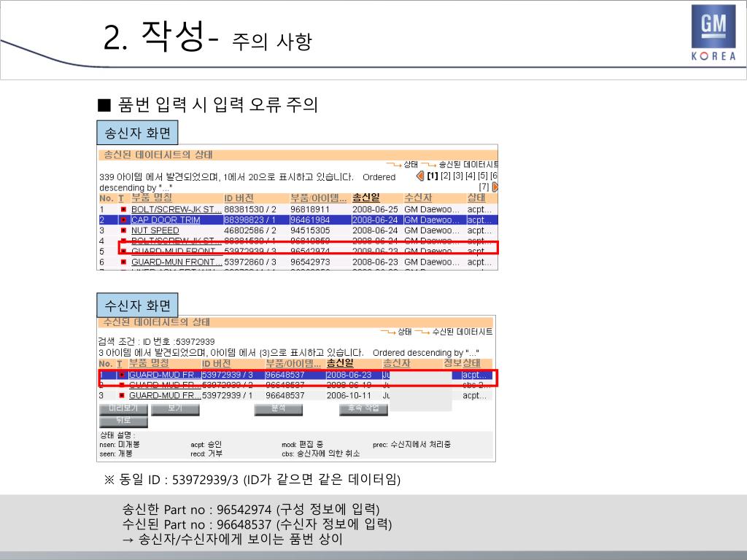Sort receiver list by 송신일 column
Viewport: 747px width, 560px height.
[x=340, y=363]
